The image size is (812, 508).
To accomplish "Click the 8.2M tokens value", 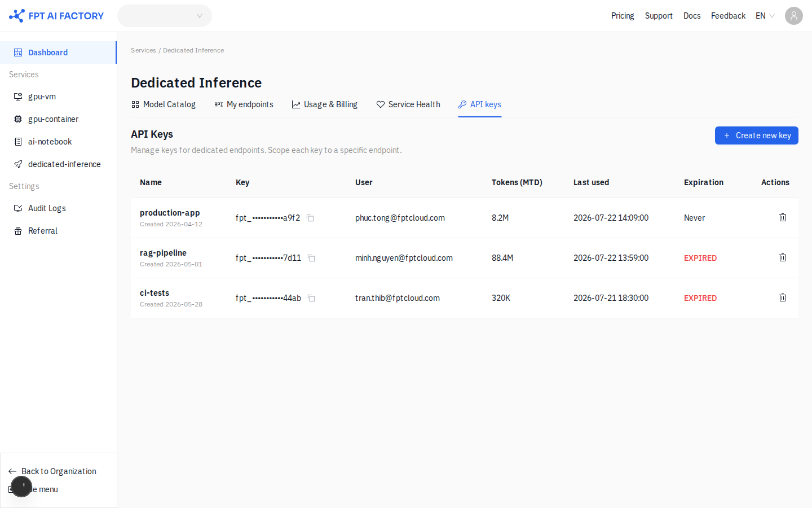I will click(500, 218).
